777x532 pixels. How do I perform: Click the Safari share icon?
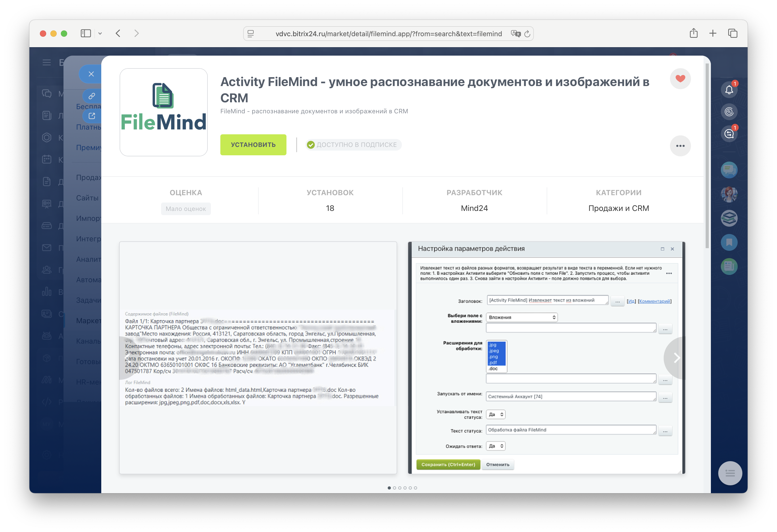click(x=693, y=33)
